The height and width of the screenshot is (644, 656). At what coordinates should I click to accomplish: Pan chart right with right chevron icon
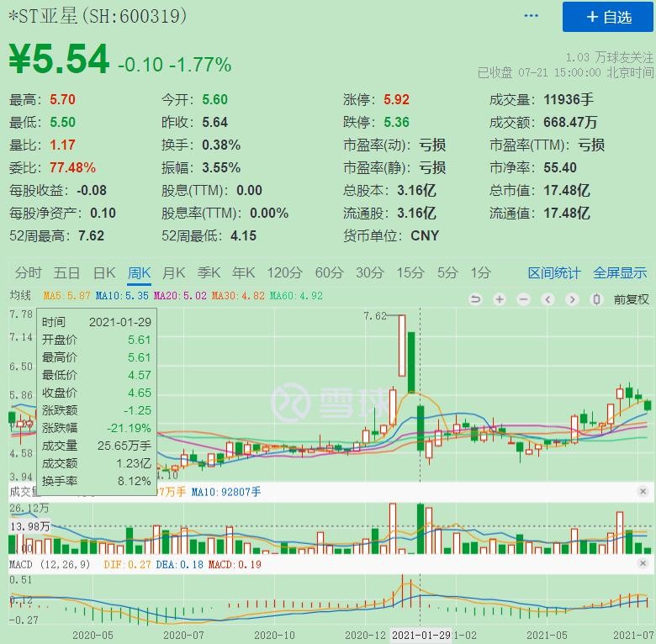point(573,299)
